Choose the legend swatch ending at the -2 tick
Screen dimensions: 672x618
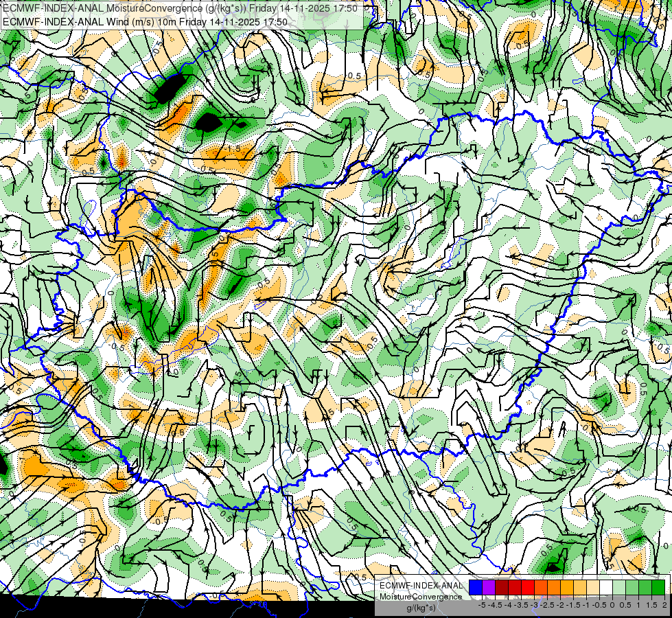coord(554,587)
